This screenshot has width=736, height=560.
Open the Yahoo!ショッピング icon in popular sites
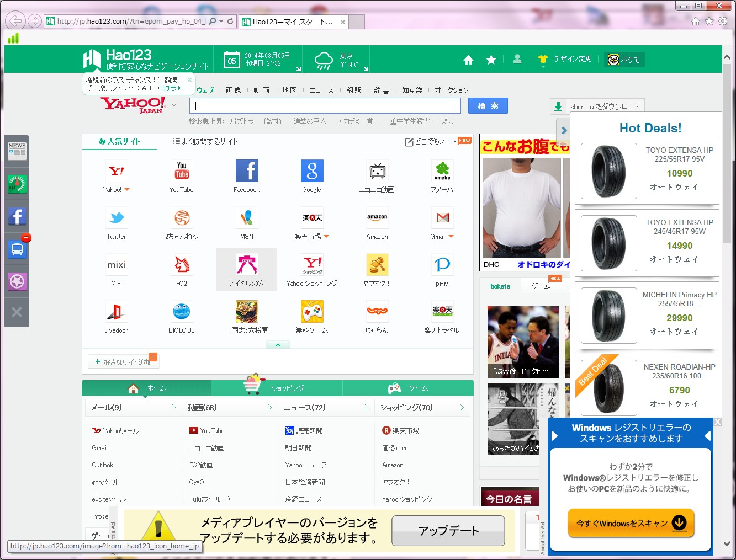(x=312, y=265)
